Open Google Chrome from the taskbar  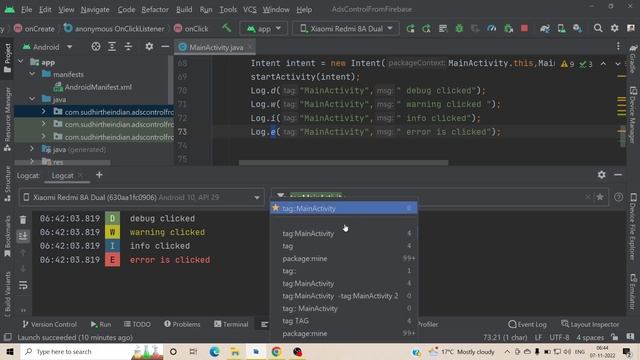click(x=276, y=351)
